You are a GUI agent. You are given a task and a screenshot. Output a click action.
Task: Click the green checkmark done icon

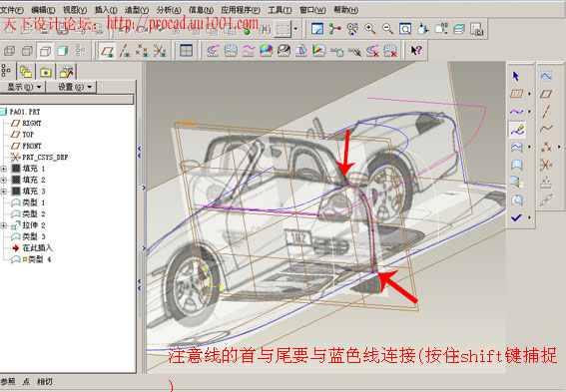tap(516, 217)
